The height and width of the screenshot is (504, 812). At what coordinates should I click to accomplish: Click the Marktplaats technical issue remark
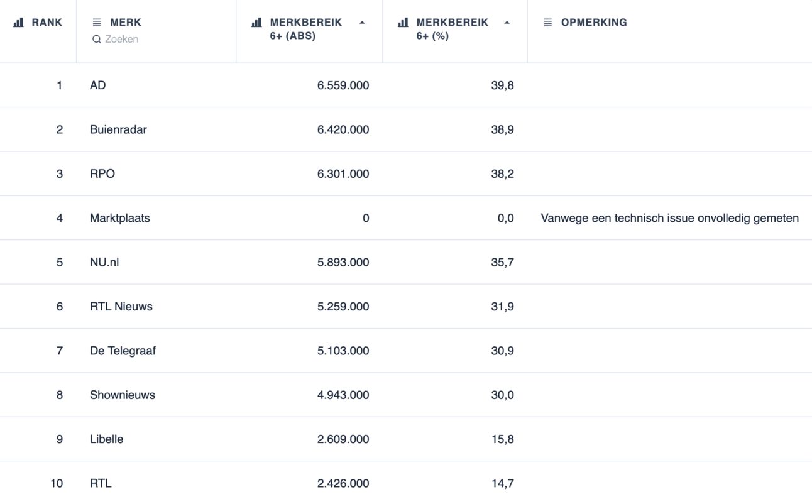pos(669,218)
